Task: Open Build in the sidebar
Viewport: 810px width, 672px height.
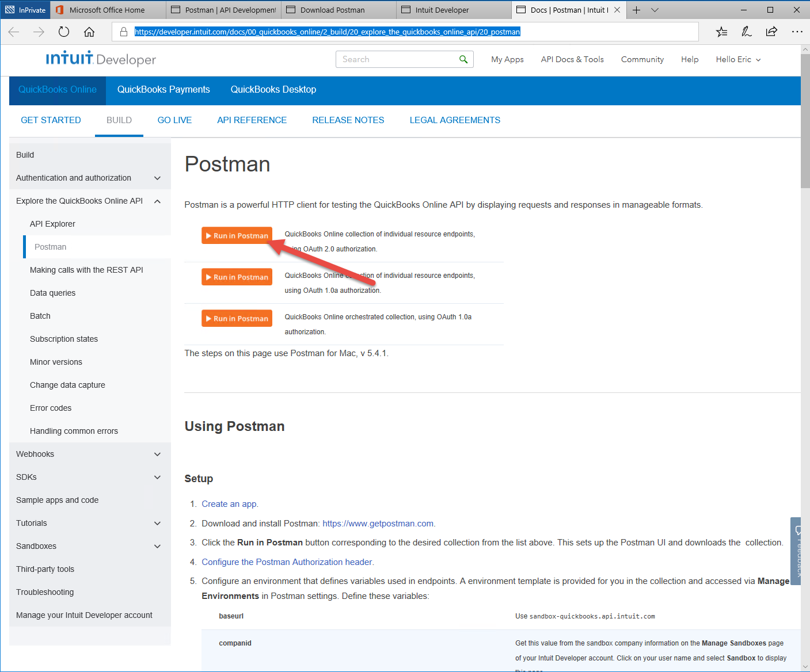Action: click(x=25, y=155)
